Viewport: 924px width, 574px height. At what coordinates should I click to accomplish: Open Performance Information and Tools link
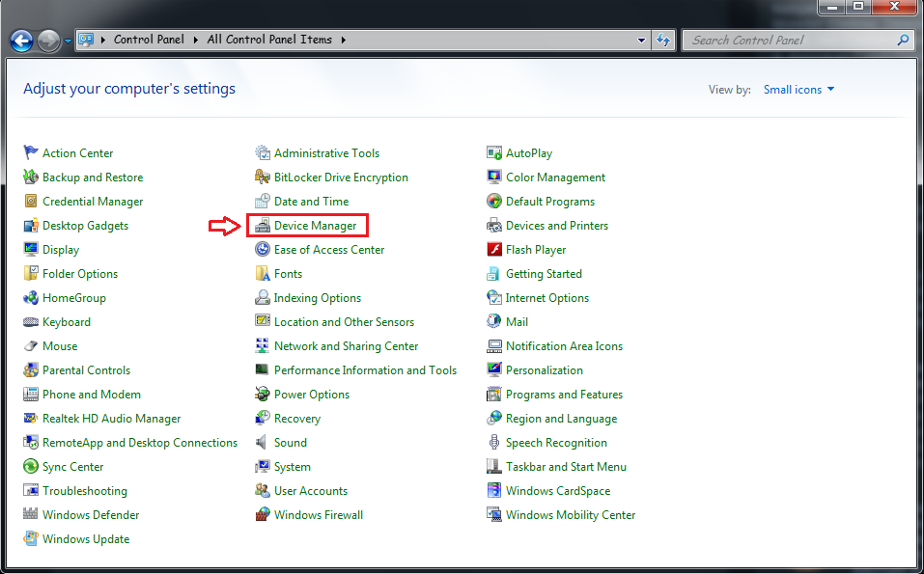pos(365,370)
